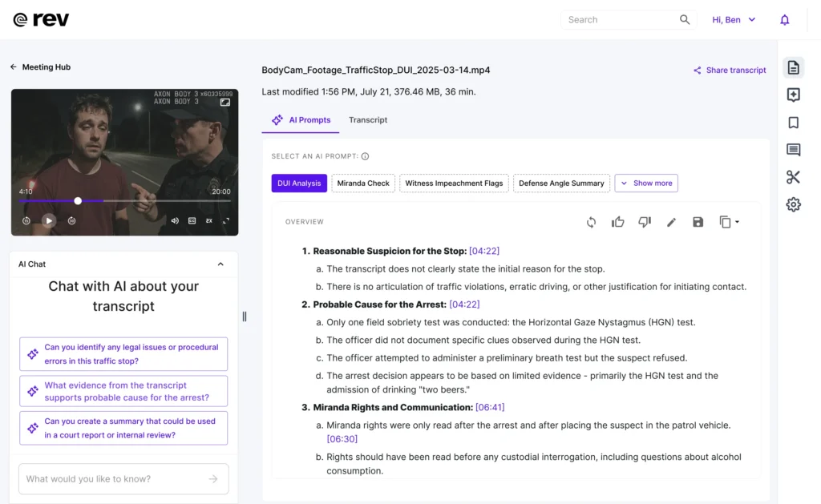This screenshot has height=504, width=821.
Task: Open the Hi, Ben account menu
Action: point(734,20)
